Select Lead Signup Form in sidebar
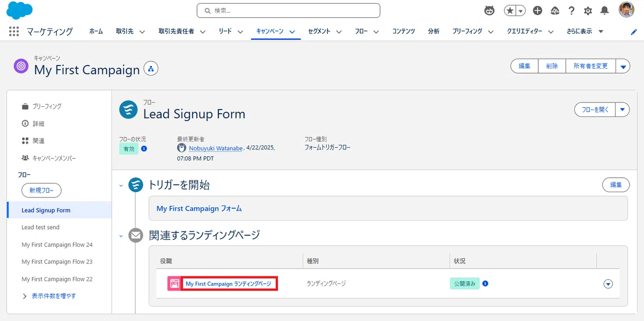 pyautogui.click(x=59, y=210)
